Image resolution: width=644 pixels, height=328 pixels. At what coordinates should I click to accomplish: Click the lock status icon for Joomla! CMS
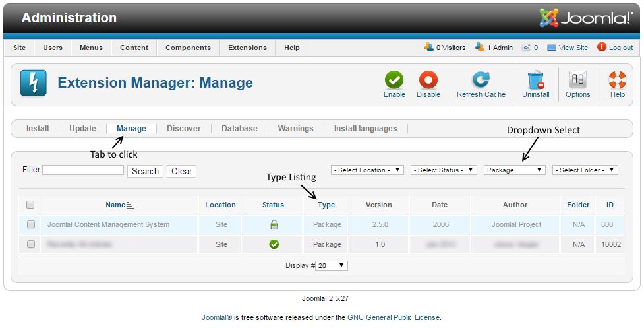[274, 224]
